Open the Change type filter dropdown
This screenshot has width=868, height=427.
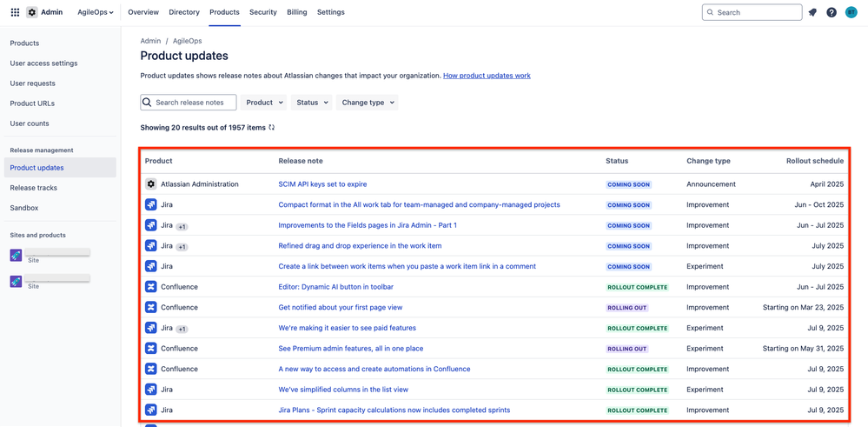pos(367,103)
